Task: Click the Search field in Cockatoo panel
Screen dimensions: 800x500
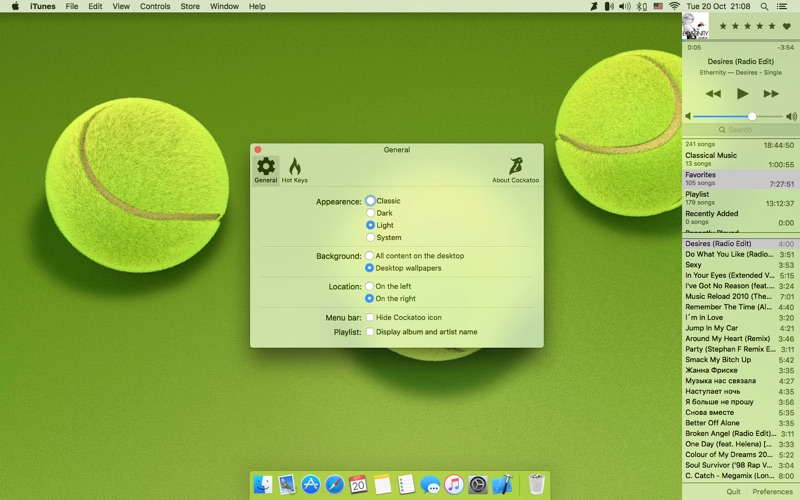Action: [741, 130]
